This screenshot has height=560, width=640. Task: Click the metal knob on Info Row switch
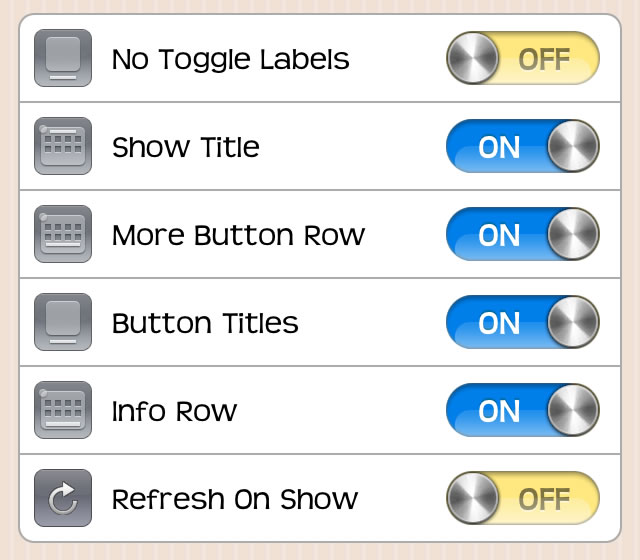click(x=573, y=410)
